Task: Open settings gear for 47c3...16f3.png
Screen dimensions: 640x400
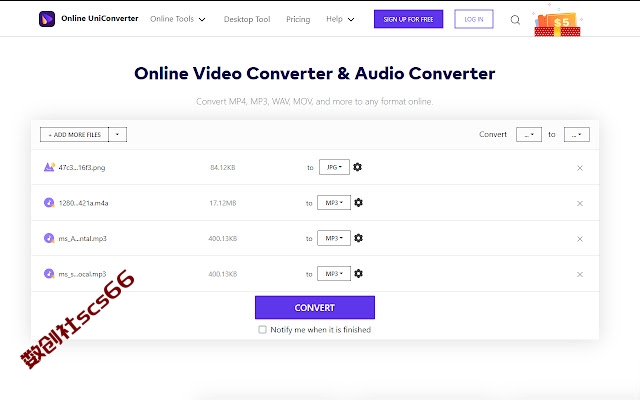Action: click(x=358, y=167)
